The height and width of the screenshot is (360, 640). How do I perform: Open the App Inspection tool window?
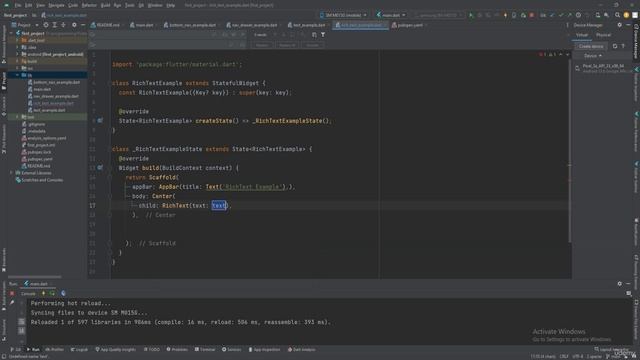pyautogui.click(x=264, y=349)
